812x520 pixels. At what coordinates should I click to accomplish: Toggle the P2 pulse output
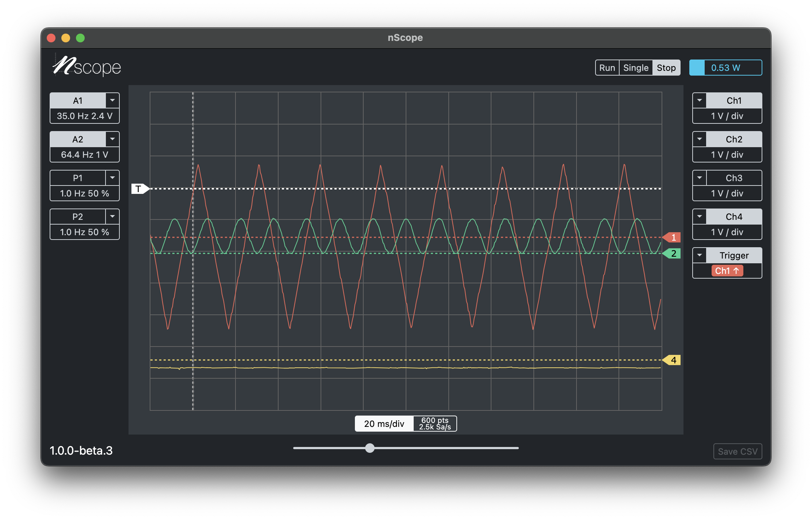(x=78, y=217)
